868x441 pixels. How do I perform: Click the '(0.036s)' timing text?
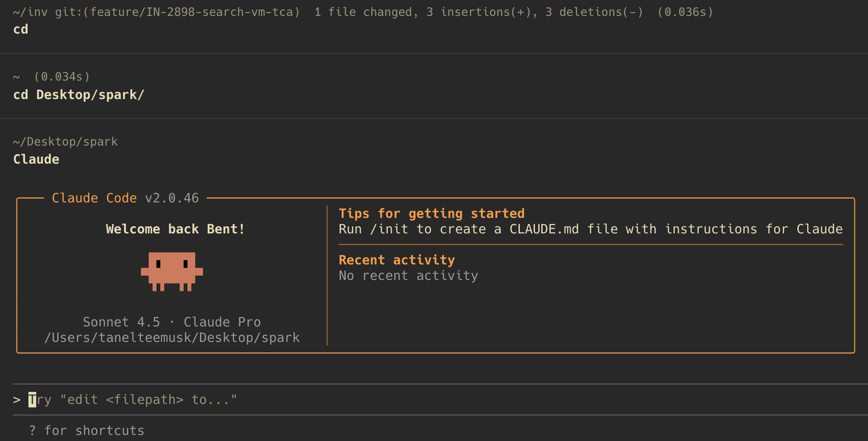[685, 12]
